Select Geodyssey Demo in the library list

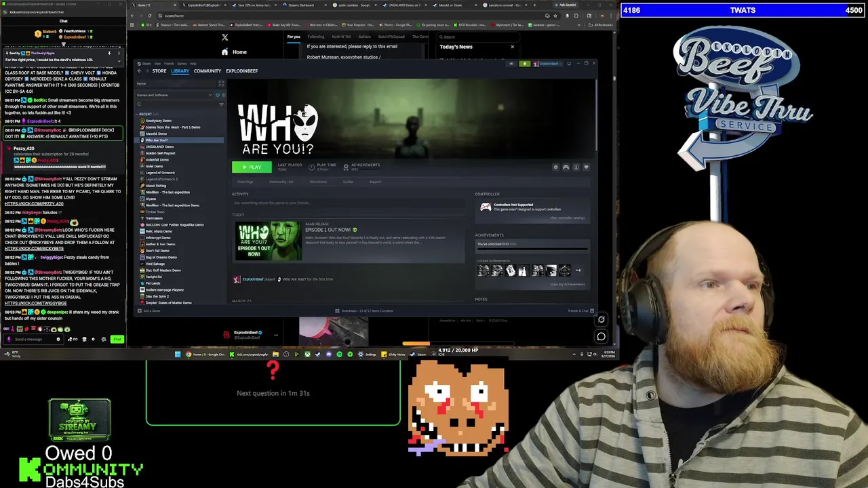pyautogui.click(x=159, y=121)
